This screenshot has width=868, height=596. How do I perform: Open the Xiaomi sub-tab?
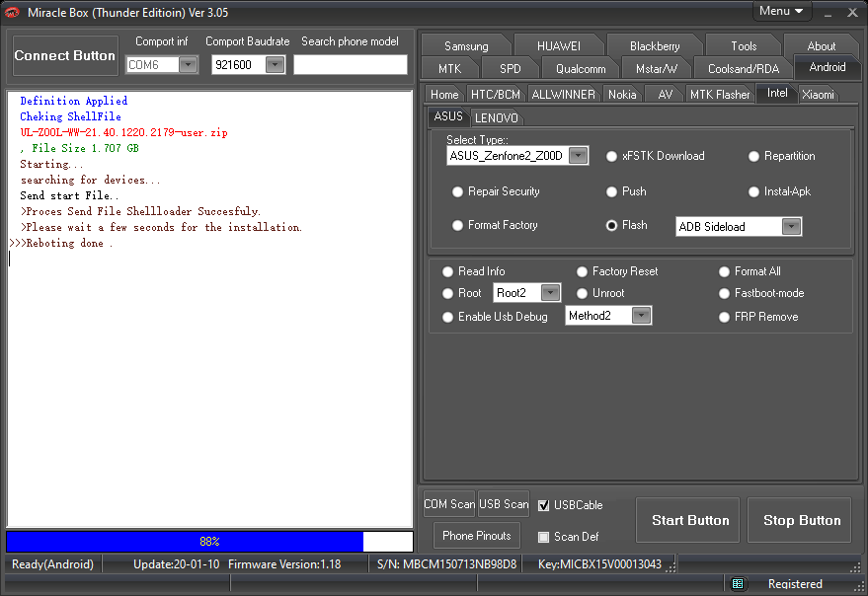(818, 95)
